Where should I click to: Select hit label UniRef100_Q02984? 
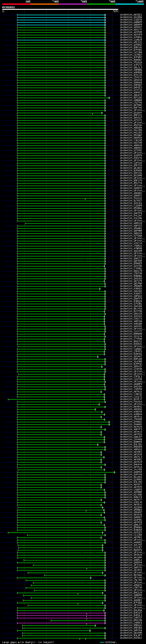click(x=131, y=17)
